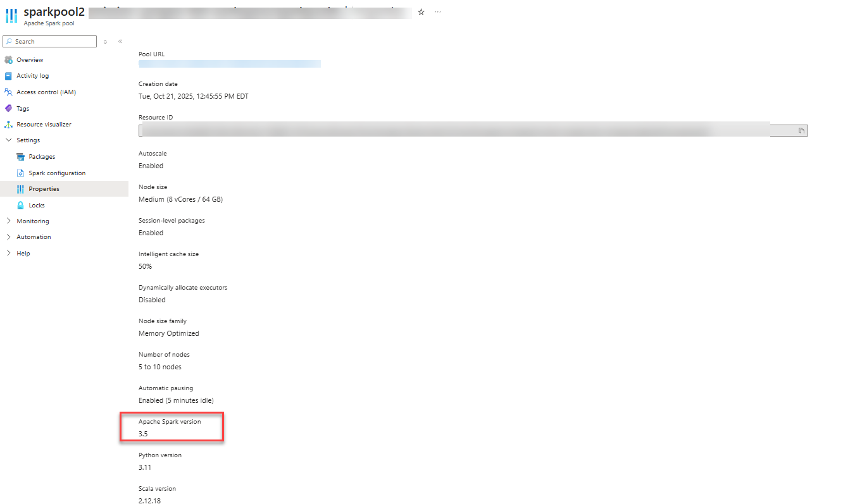Click the Packages icon
The width and height of the screenshot is (867, 504).
point(20,157)
